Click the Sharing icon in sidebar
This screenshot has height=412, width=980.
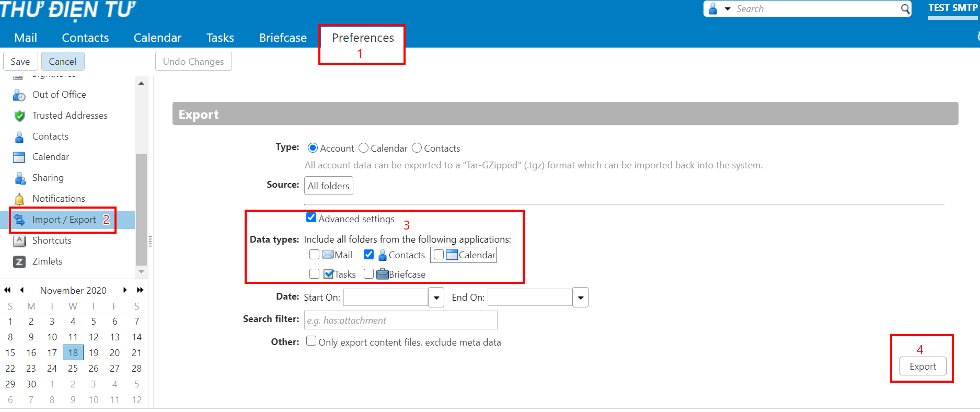(20, 178)
